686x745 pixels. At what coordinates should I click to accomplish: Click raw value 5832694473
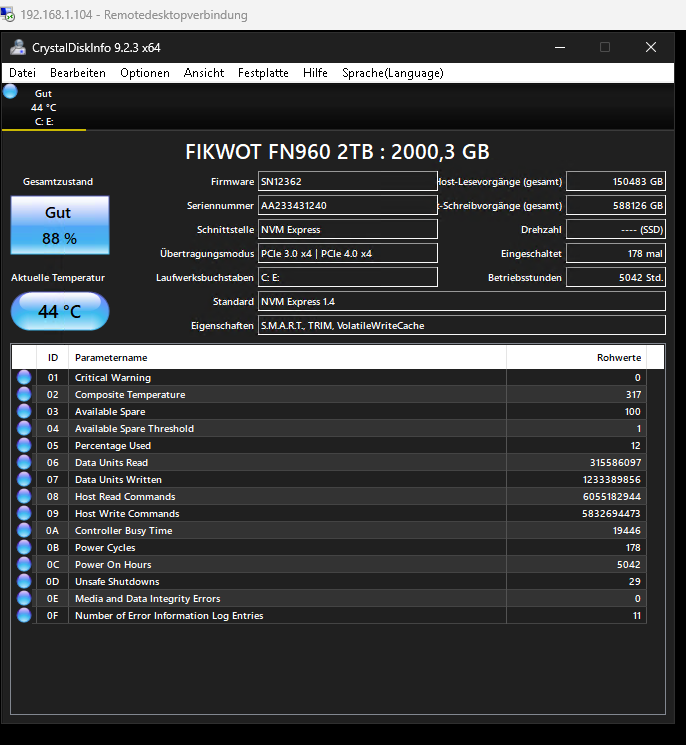611,514
